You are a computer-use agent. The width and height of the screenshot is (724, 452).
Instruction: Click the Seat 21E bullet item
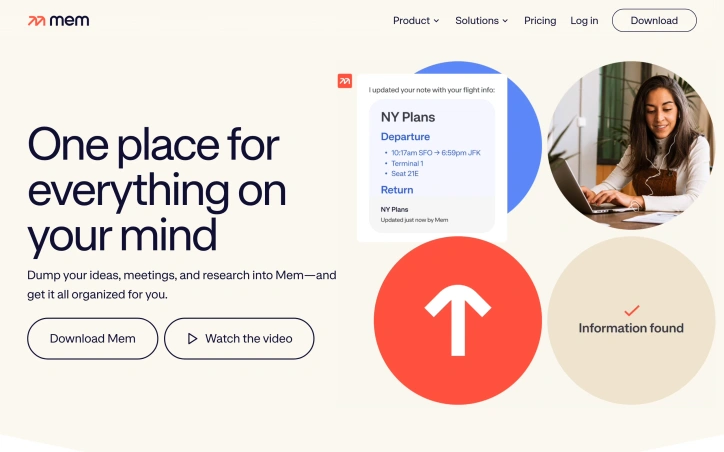click(405, 174)
